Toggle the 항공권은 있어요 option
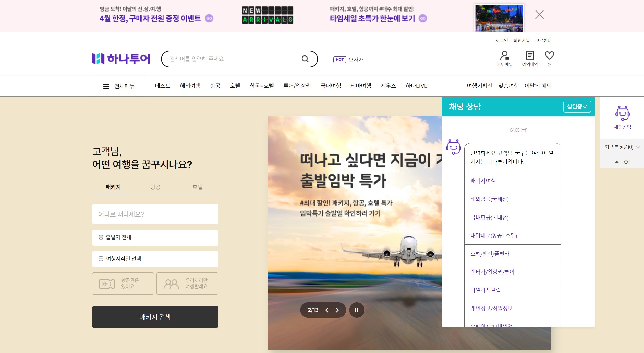 coord(123,283)
